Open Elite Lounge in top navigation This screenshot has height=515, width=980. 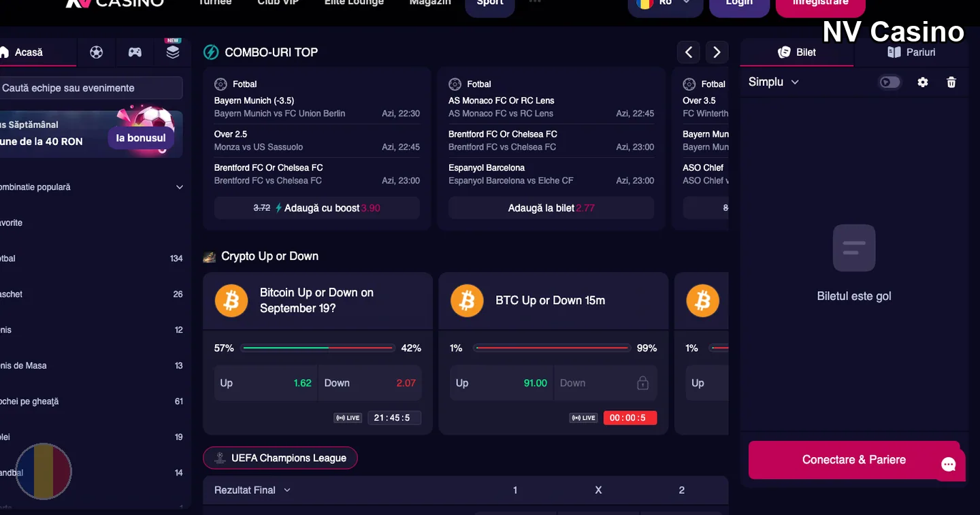(x=354, y=3)
